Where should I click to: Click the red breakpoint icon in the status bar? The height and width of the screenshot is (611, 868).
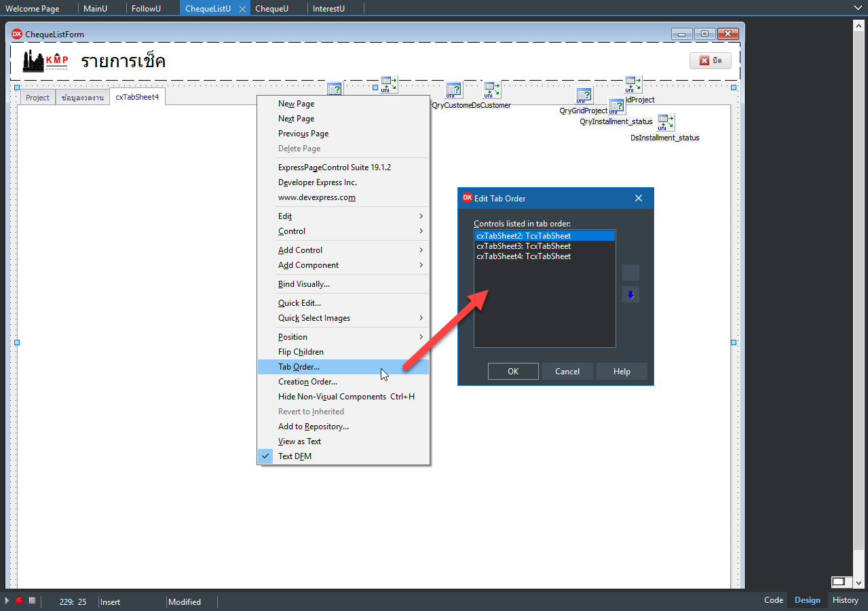18,600
